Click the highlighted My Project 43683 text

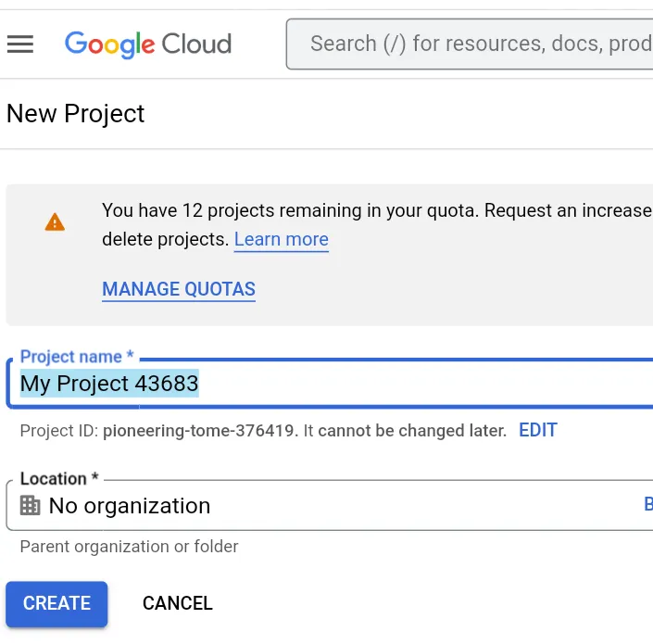click(x=109, y=384)
